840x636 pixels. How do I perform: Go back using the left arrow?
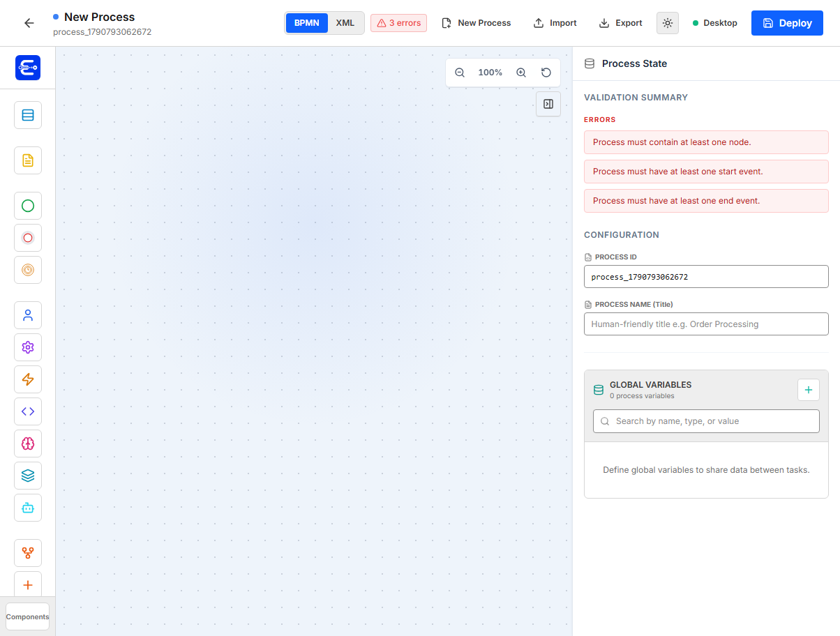point(29,23)
